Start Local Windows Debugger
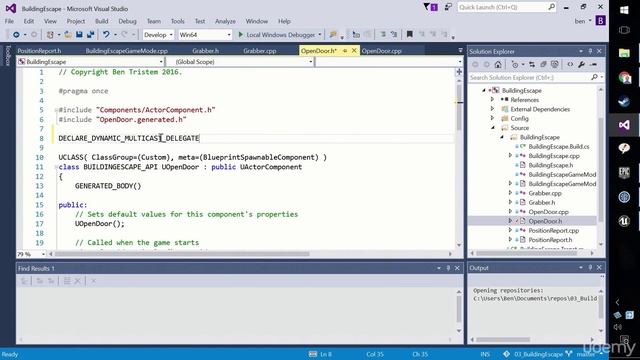640x360 pixels. tap(276, 35)
